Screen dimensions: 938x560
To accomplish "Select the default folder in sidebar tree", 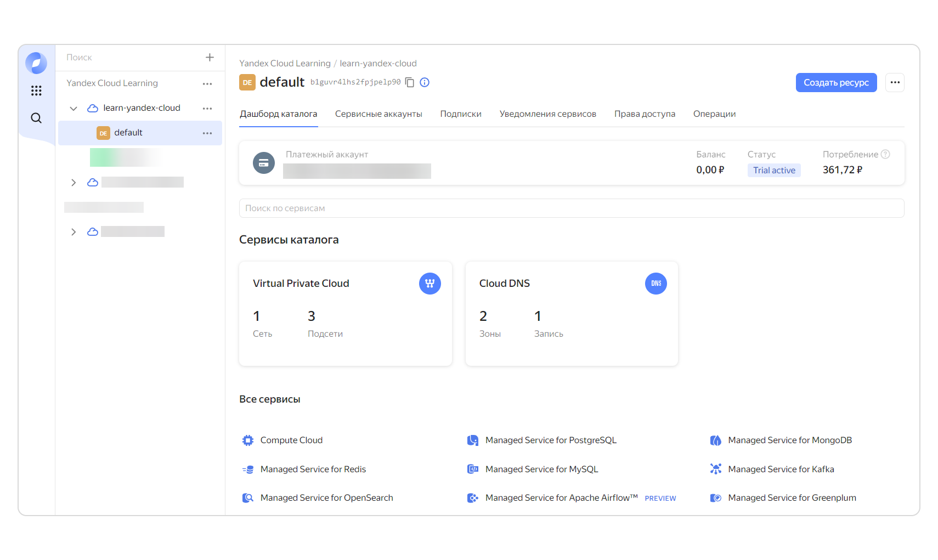I will click(140, 133).
